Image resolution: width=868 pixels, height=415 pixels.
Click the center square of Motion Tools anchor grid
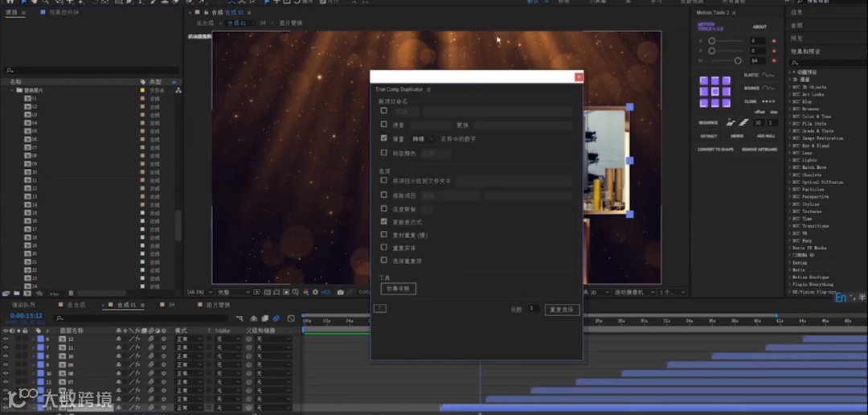(x=714, y=92)
